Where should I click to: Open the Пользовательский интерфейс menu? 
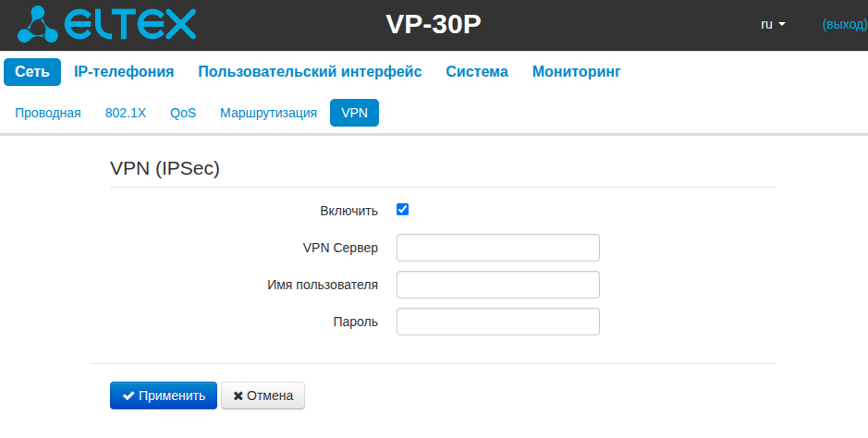pyautogui.click(x=310, y=72)
